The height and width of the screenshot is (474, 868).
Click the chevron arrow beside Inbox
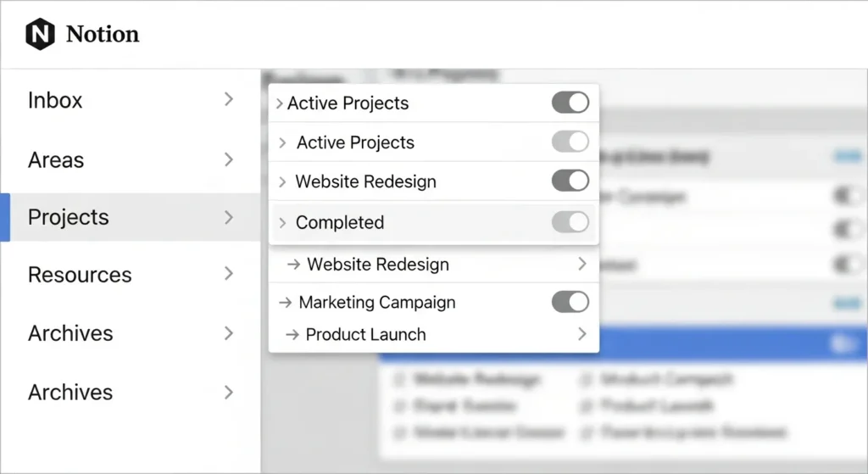[x=228, y=100]
